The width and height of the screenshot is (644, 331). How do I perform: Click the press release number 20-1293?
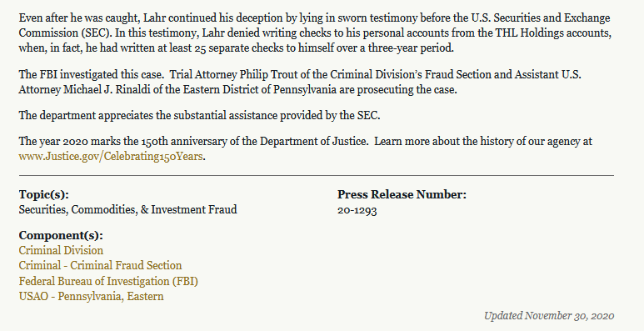click(357, 210)
